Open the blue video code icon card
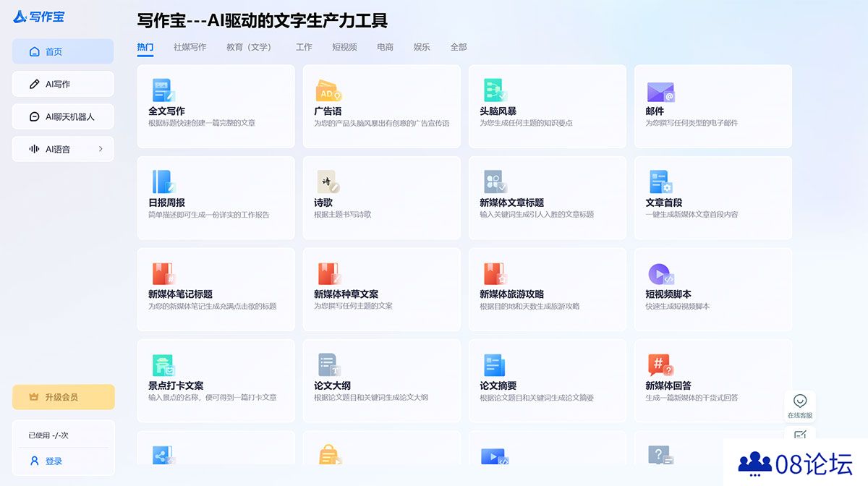This screenshot has height=486, width=868. tap(495, 456)
